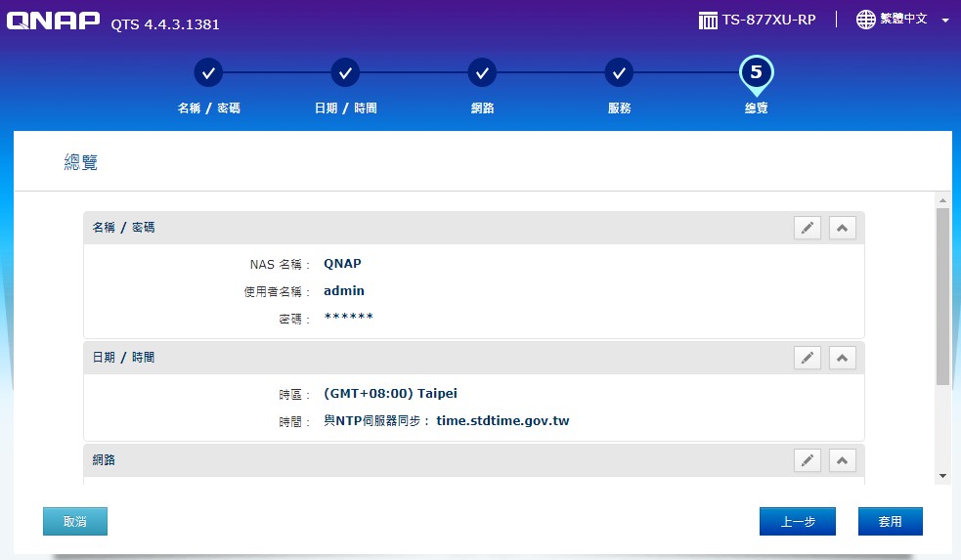Screen dimensions: 961x560
Task: Click step 1 checkmark for 名稱 / 密碼
Action: click(x=208, y=72)
